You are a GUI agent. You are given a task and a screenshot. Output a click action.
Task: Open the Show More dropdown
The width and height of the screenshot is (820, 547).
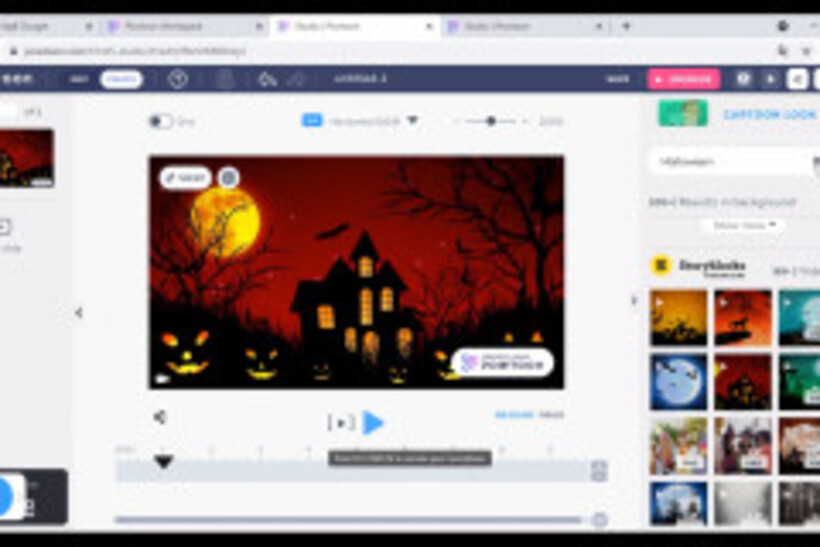(744, 225)
